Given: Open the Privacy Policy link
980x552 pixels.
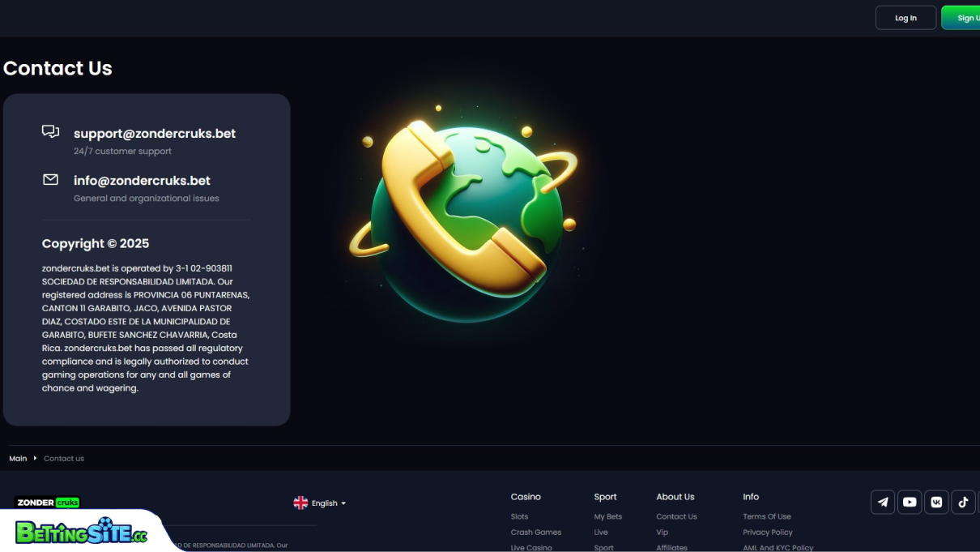Looking at the screenshot, I should (767, 532).
